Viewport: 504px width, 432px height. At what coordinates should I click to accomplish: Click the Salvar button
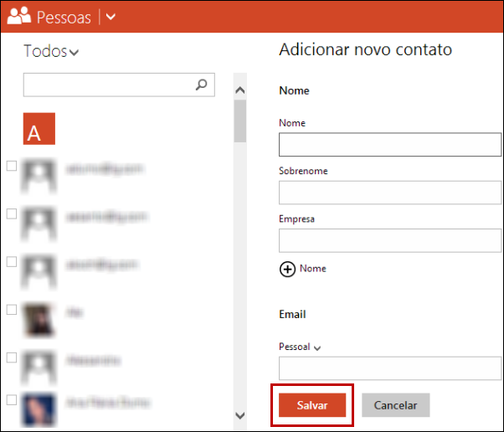311,405
